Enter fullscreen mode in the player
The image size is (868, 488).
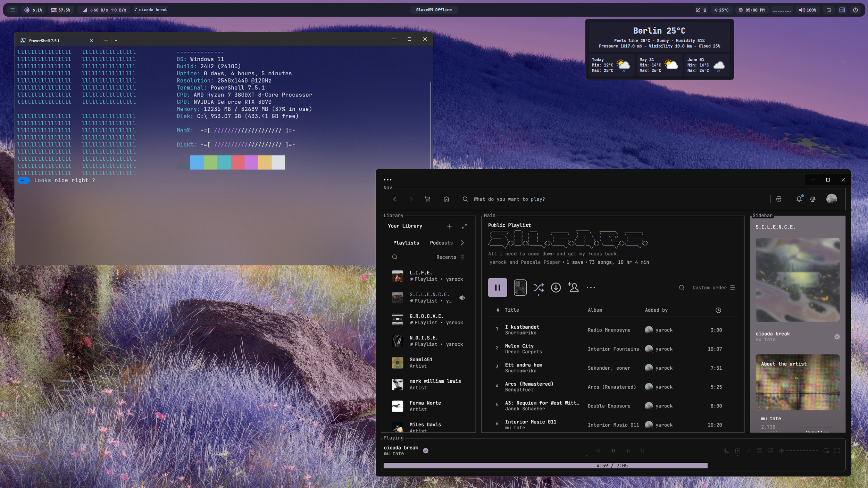[x=837, y=451]
